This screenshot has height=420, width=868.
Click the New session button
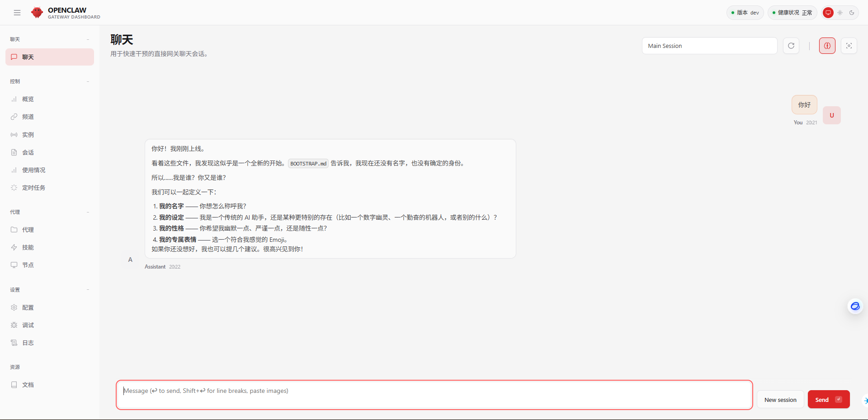[780, 400]
